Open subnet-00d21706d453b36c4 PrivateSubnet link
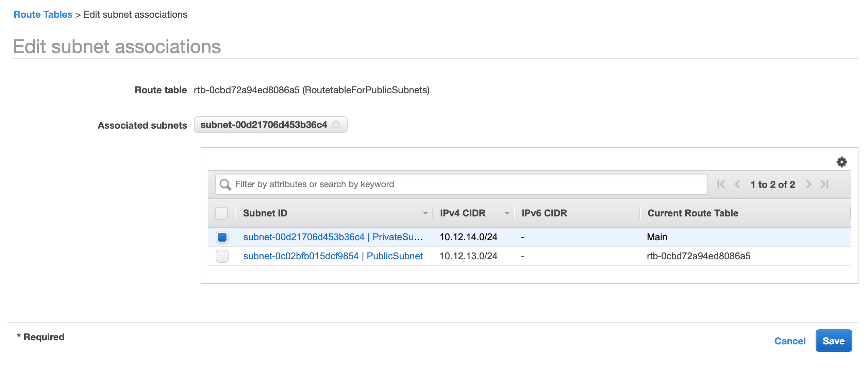868x375 pixels. [x=333, y=237]
